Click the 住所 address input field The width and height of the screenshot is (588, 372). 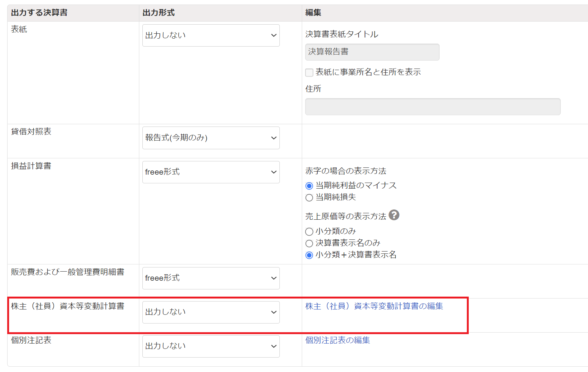433,106
